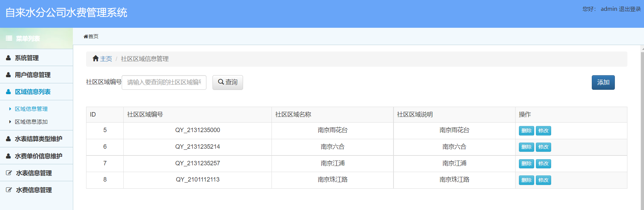Click the 社区区域编号 column header
The image size is (644, 210).
click(x=198, y=114)
